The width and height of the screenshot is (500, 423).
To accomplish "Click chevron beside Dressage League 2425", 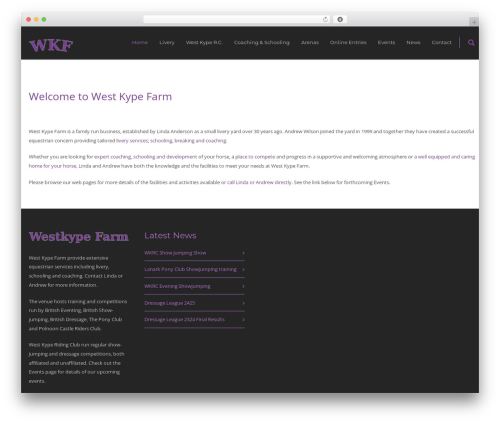I will (x=243, y=303).
